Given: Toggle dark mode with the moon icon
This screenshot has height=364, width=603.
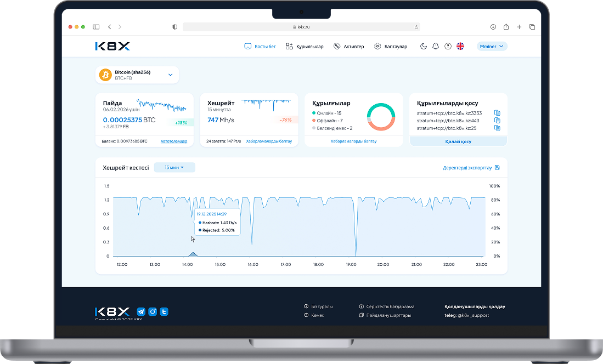Looking at the screenshot, I should [424, 47].
